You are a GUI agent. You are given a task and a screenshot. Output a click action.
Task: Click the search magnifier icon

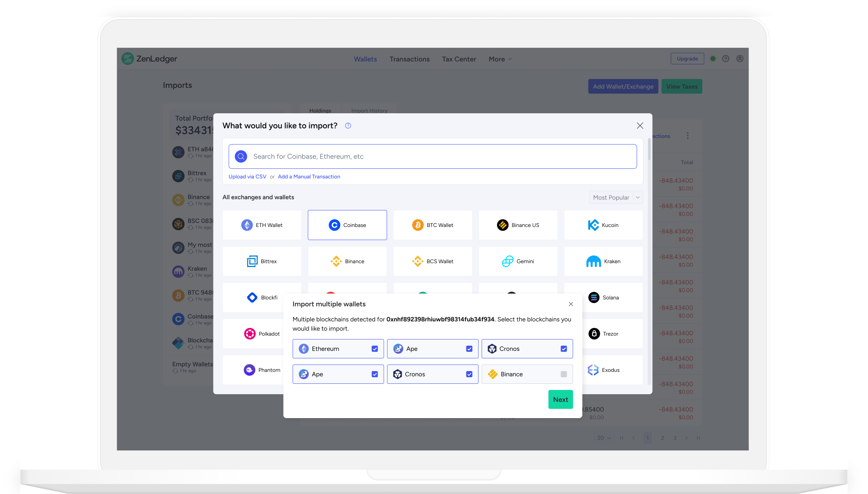coord(241,156)
